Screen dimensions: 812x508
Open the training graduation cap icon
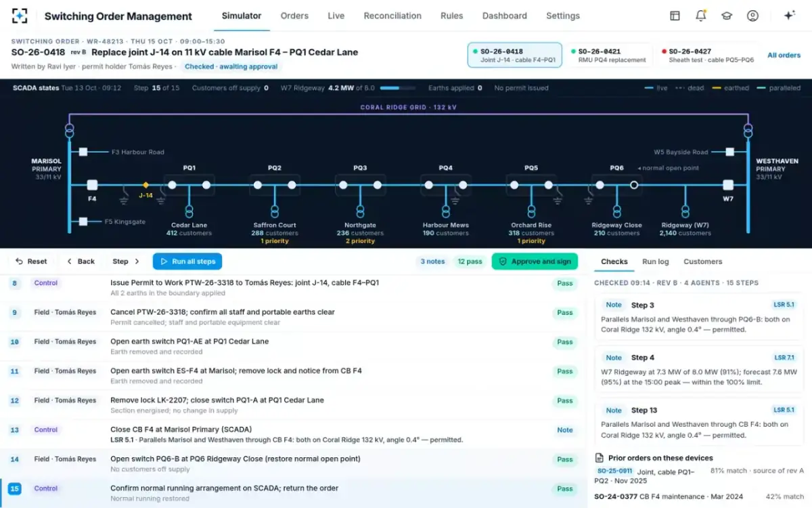[x=727, y=16]
